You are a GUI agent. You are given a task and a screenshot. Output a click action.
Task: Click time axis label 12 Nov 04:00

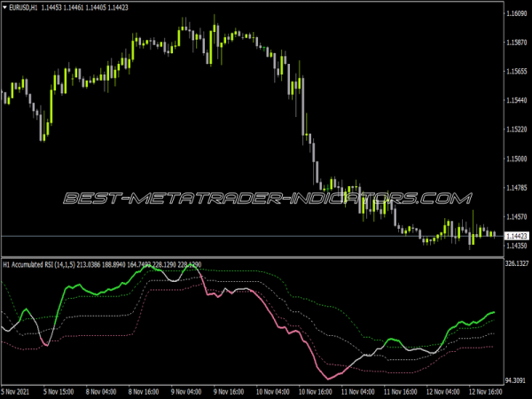[442, 392]
